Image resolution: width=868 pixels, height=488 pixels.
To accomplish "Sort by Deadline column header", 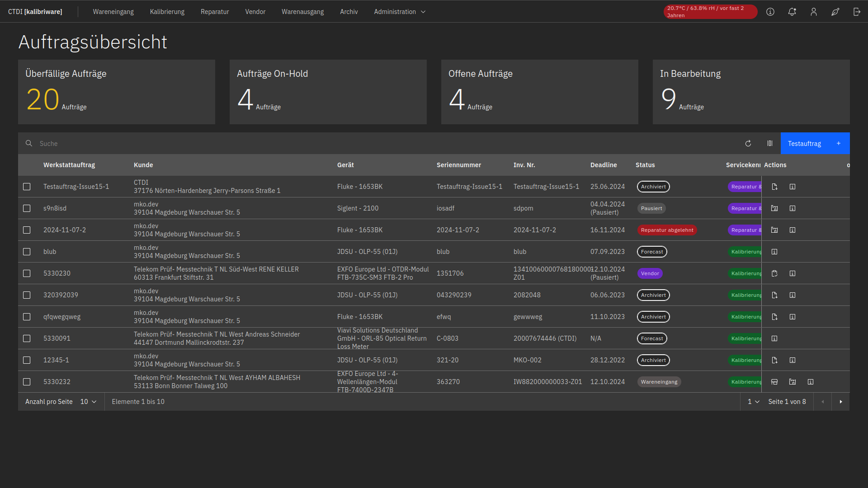I will tap(604, 165).
